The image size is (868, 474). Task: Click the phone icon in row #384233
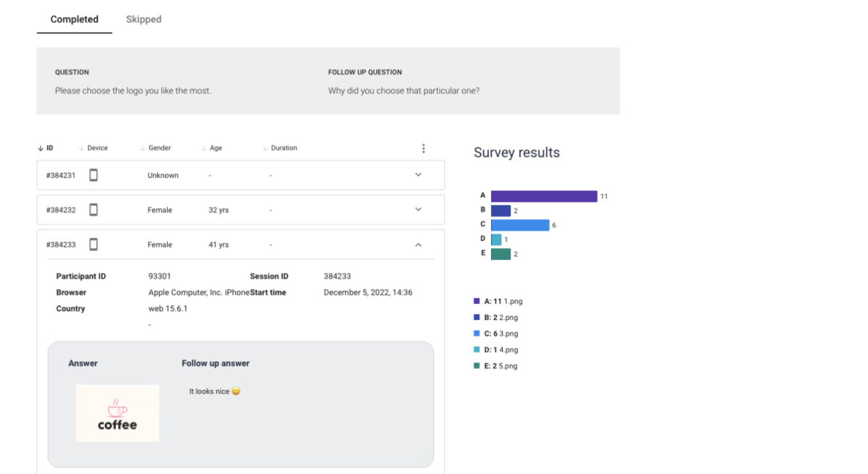[93, 244]
